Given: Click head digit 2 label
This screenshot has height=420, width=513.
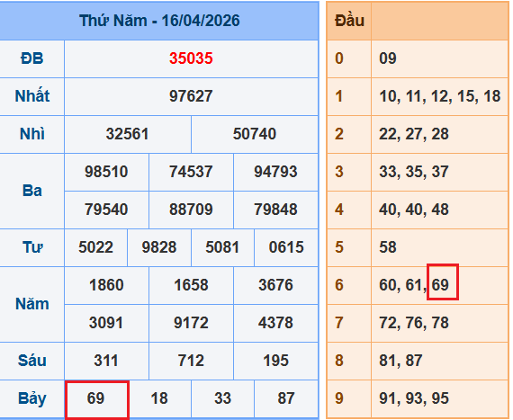Looking at the screenshot, I should [x=339, y=134].
